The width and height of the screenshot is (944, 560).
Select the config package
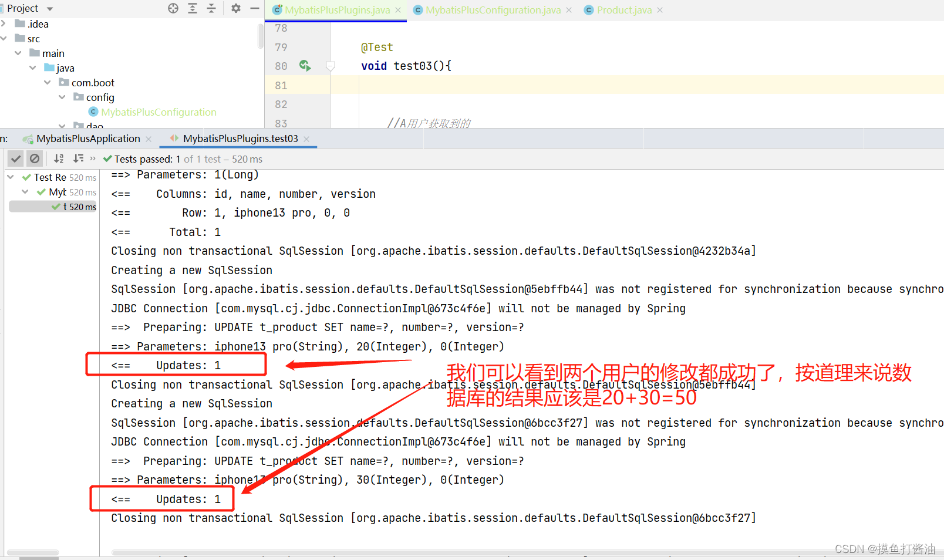pos(94,97)
